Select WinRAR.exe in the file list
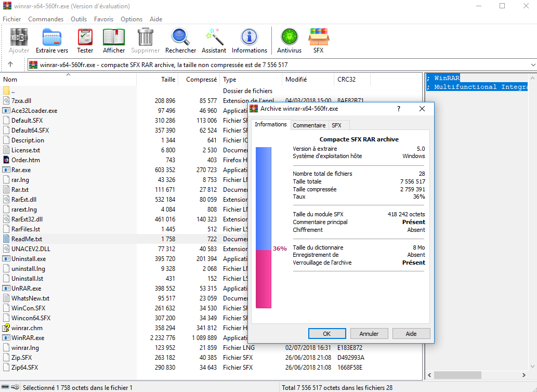Viewport: 537px width, 392px height. coord(28,338)
